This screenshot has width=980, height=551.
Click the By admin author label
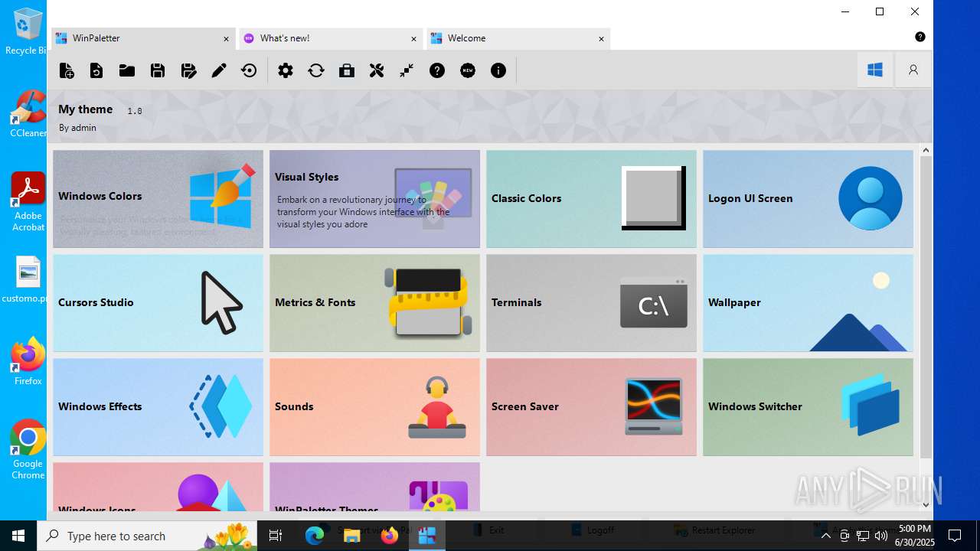click(77, 128)
